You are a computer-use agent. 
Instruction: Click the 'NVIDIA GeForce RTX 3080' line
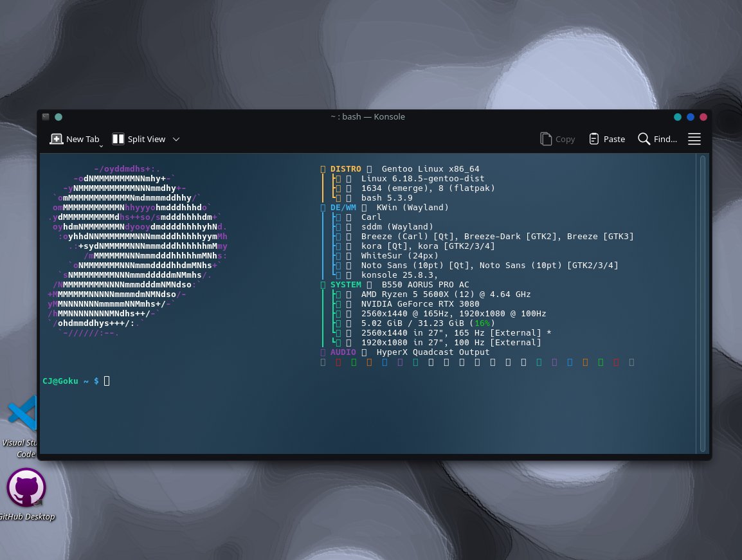[x=421, y=304]
